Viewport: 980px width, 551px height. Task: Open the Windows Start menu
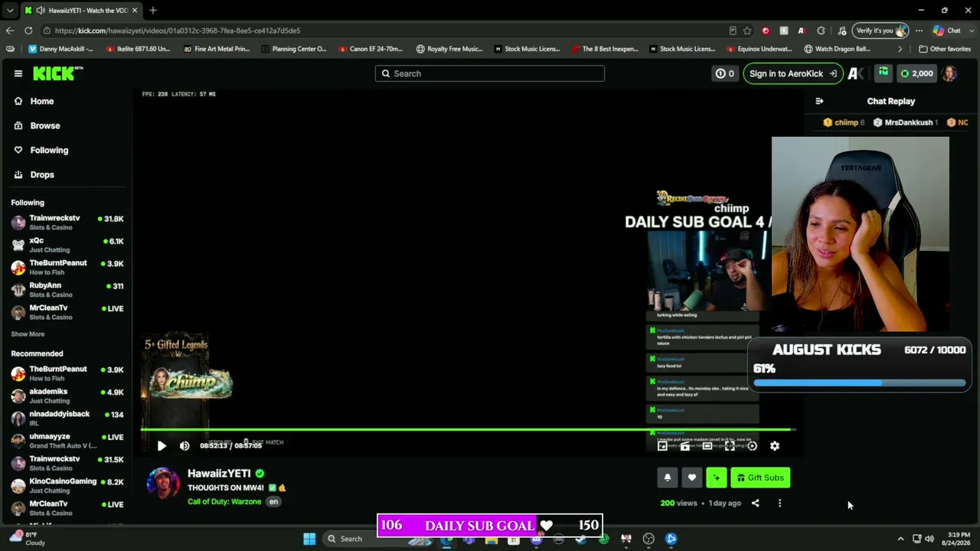309,539
